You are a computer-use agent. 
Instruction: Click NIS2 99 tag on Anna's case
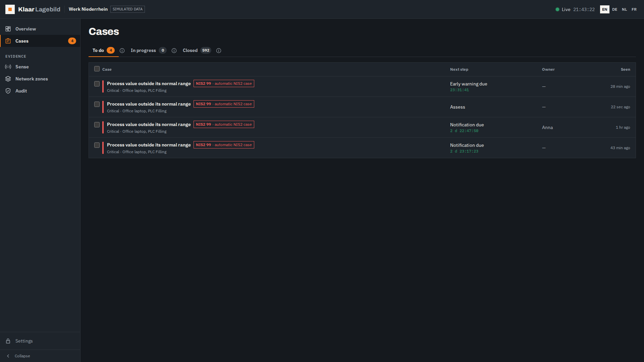tap(224, 124)
